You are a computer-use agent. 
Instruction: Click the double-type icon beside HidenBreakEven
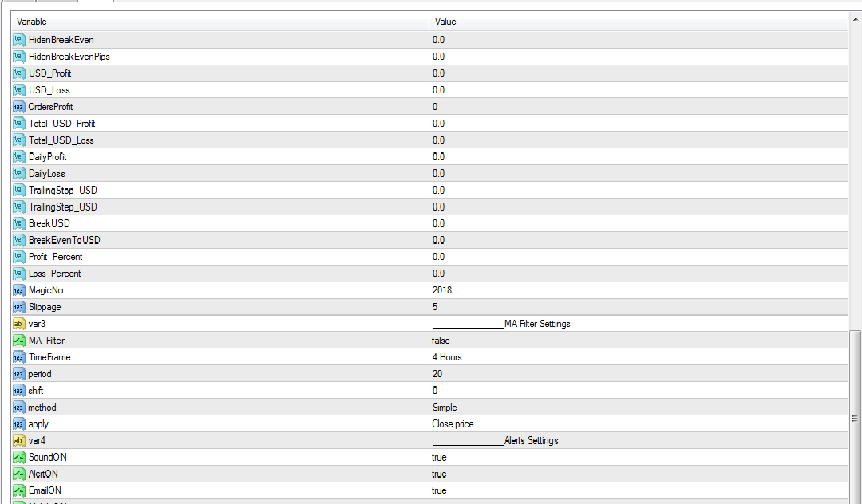tap(18, 40)
